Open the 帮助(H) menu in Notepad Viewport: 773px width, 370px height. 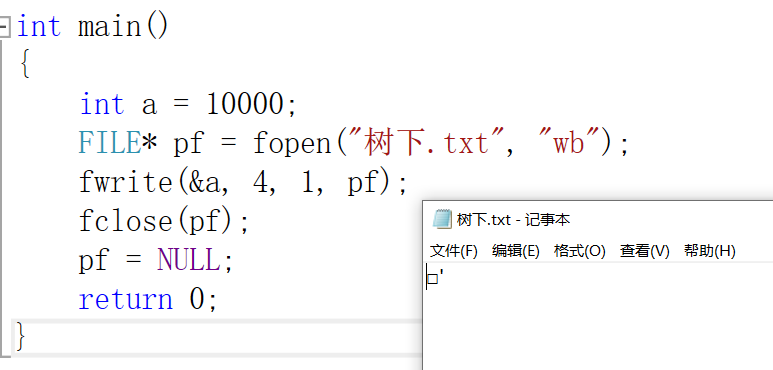click(x=709, y=251)
